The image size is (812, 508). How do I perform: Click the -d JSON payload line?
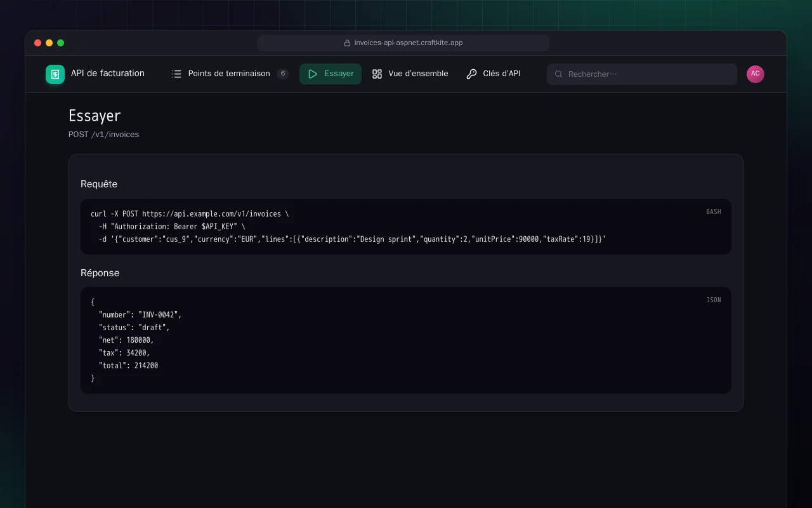tap(352, 239)
